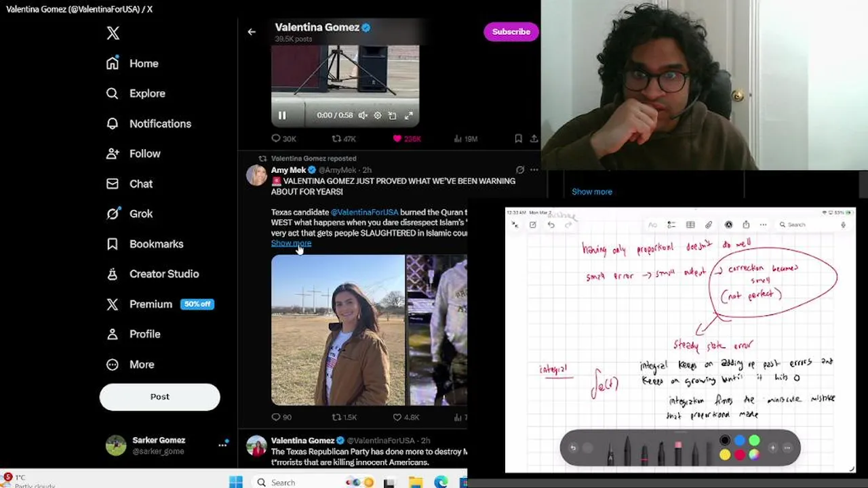
Task: Insert a table in the notes app
Action: pyautogui.click(x=690, y=225)
